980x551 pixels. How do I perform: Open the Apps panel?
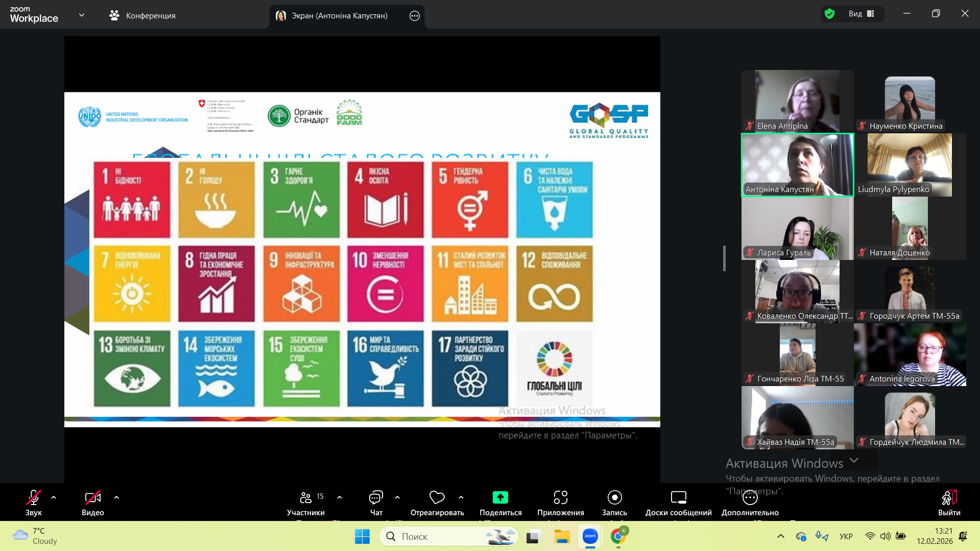coord(560,498)
